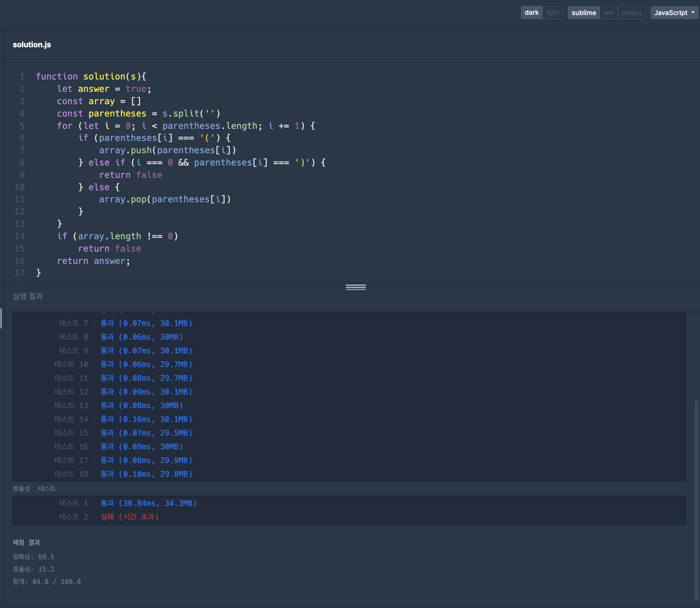This screenshot has height=608, width=700.
Task: Click the panel resize drag handle
Action: [355, 287]
